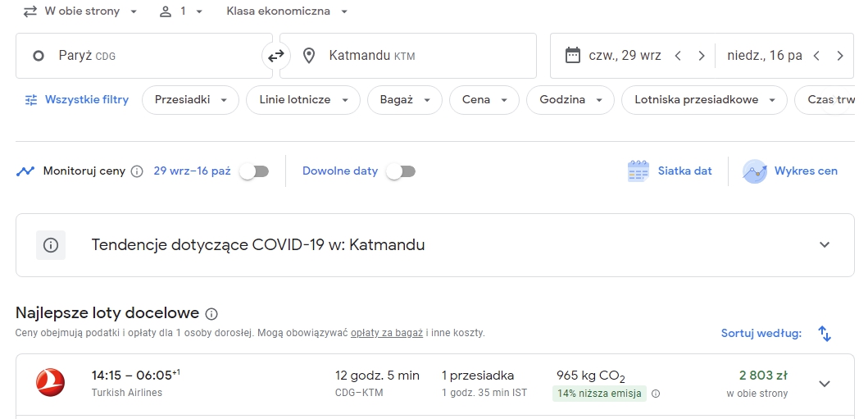Go to next return date
Image resolution: width=868 pixels, height=419 pixels.
pyautogui.click(x=840, y=56)
